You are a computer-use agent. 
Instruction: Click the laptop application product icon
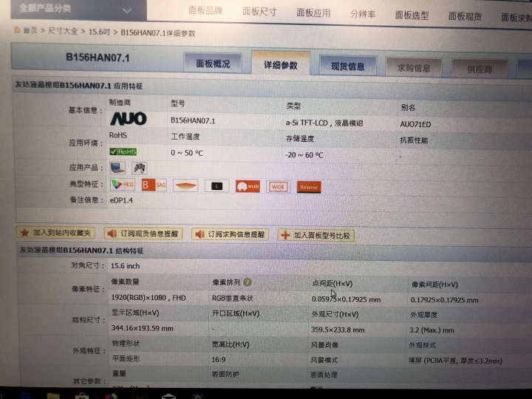(x=117, y=168)
